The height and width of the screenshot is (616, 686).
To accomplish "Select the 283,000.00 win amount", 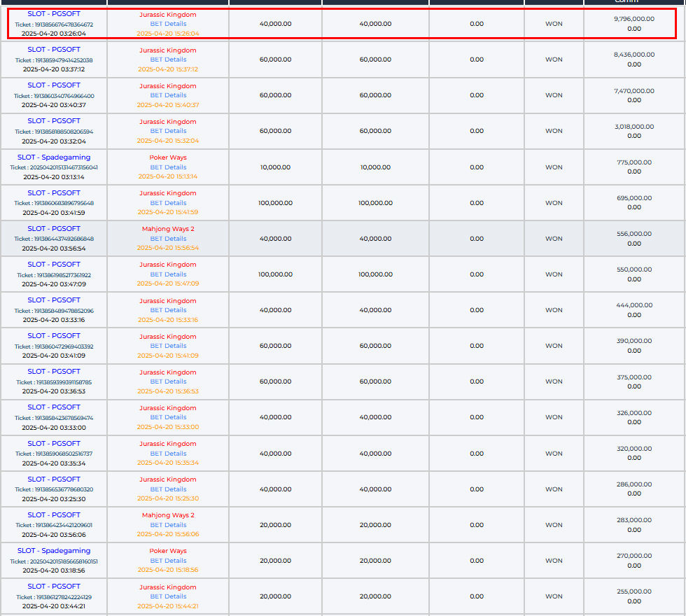I will pos(634,520).
